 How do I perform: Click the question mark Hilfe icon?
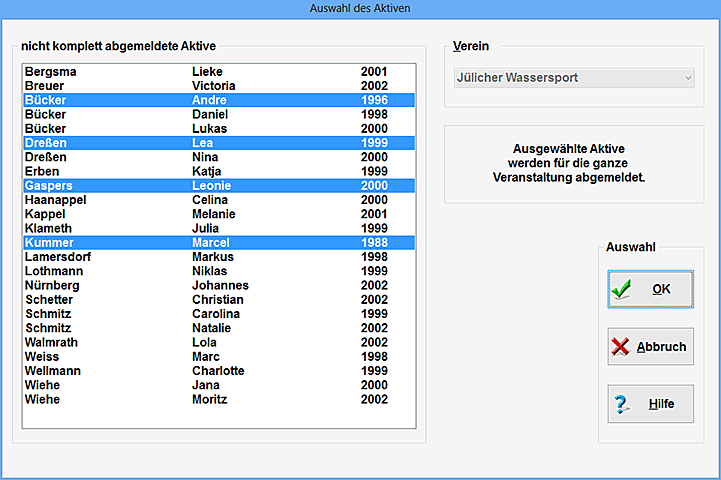click(x=623, y=404)
